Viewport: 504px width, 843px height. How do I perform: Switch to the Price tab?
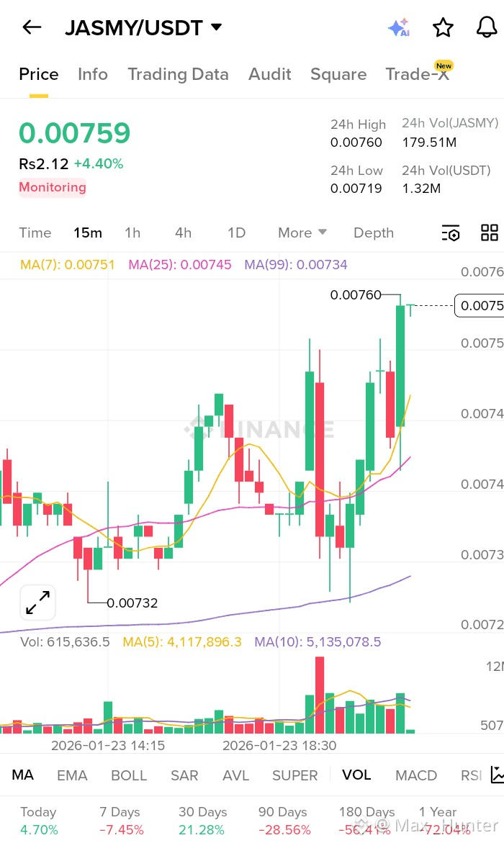pos(39,74)
